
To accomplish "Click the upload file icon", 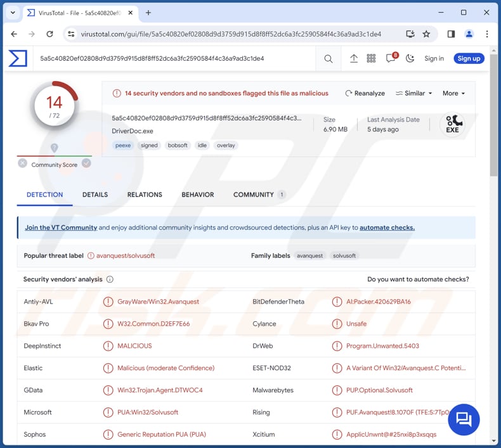I will click(354, 58).
